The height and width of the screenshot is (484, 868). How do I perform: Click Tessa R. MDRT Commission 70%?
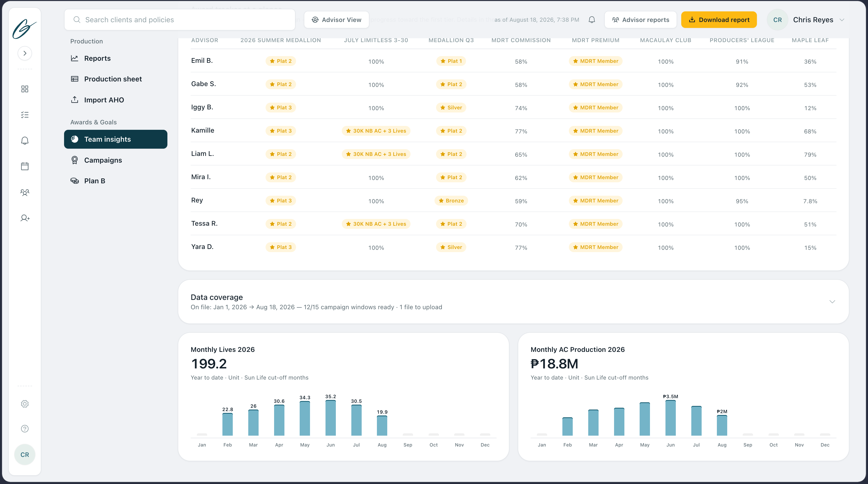point(521,225)
